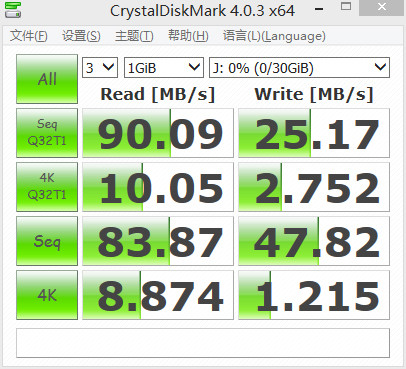Viewport: 406px width, 369px height.
Task: Minimize the CrystalDiskMark window
Action: click(x=319, y=8)
